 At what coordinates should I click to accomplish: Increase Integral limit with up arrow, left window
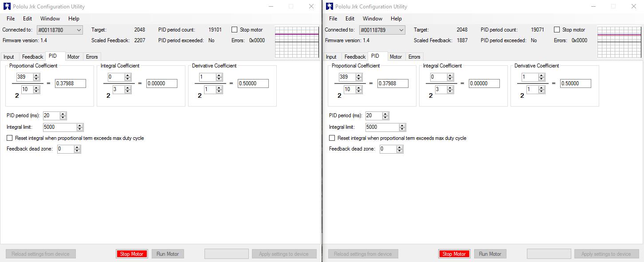[80, 125]
